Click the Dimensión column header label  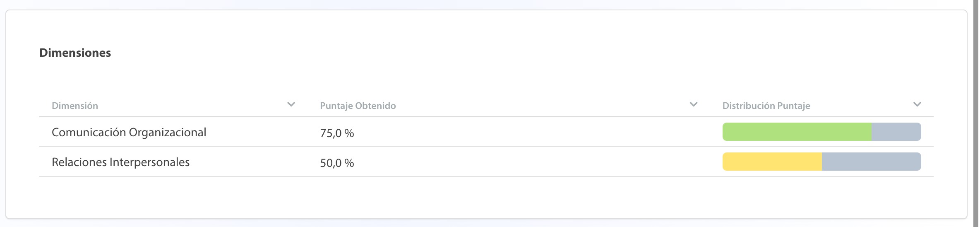(75, 106)
